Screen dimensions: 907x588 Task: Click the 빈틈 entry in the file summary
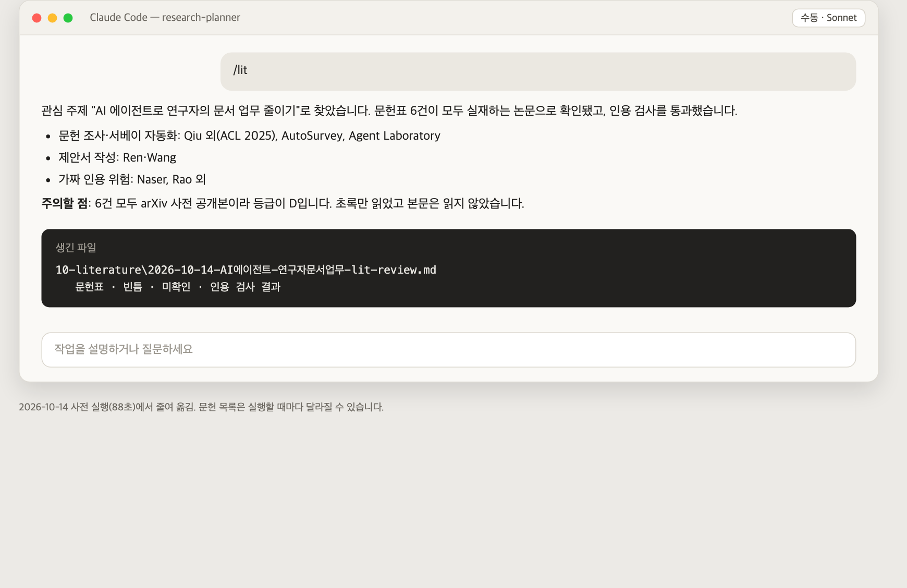click(x=132, y=287)
